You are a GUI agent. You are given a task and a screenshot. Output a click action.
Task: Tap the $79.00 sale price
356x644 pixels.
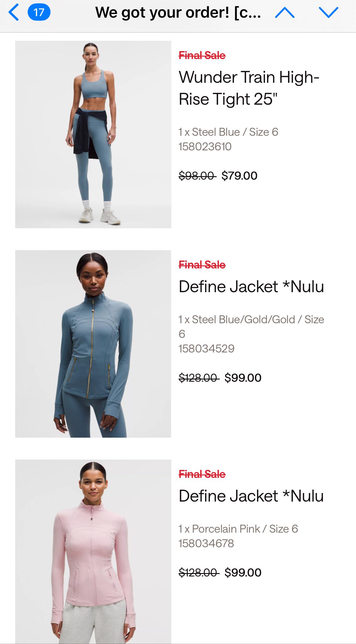tap(239, 176)
